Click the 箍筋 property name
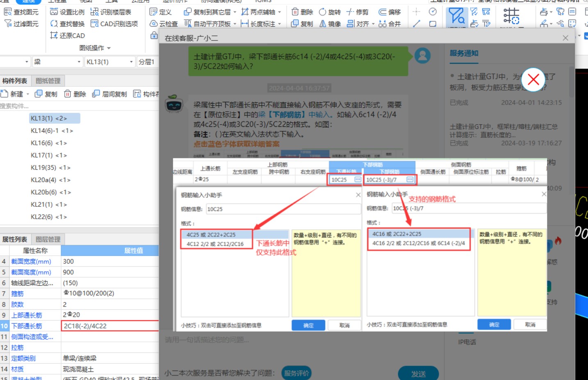 [x=17, y=293]
